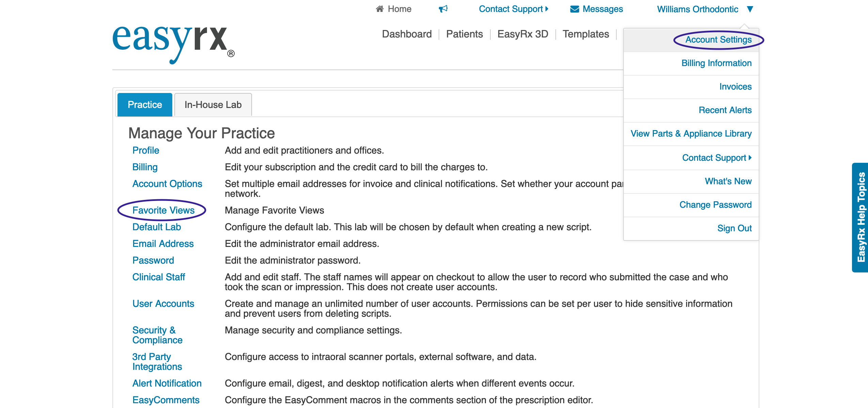The height and width of the screenshot is (408, 868).
Task: Expand Contact Support in top bar
Action: 513,9
